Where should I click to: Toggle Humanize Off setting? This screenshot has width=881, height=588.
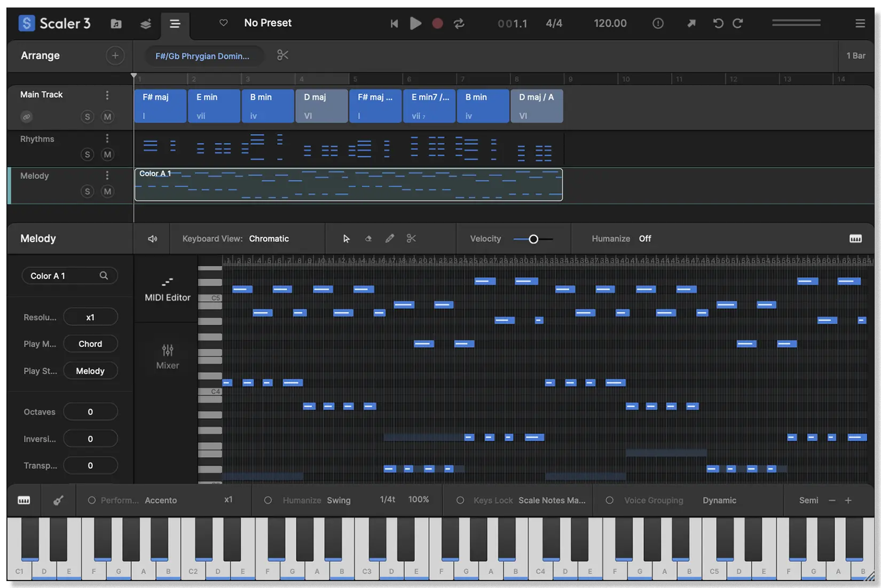[x=644, y=239]
